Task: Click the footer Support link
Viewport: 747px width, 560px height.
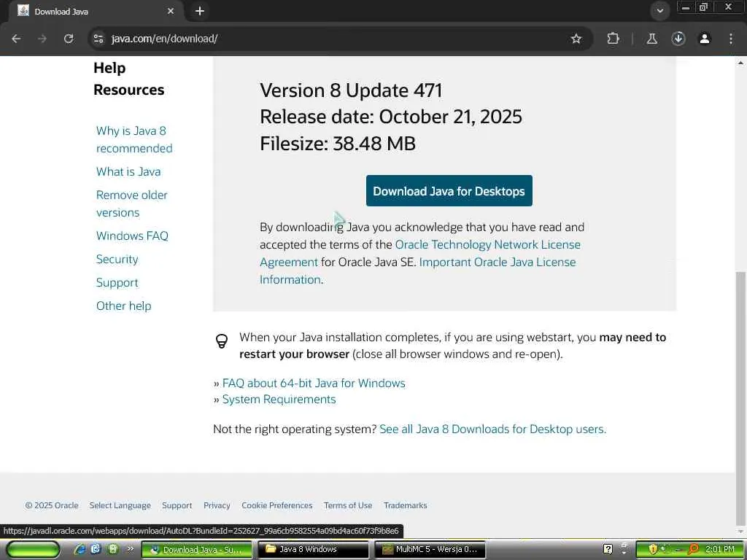Action: click(177, 505)
